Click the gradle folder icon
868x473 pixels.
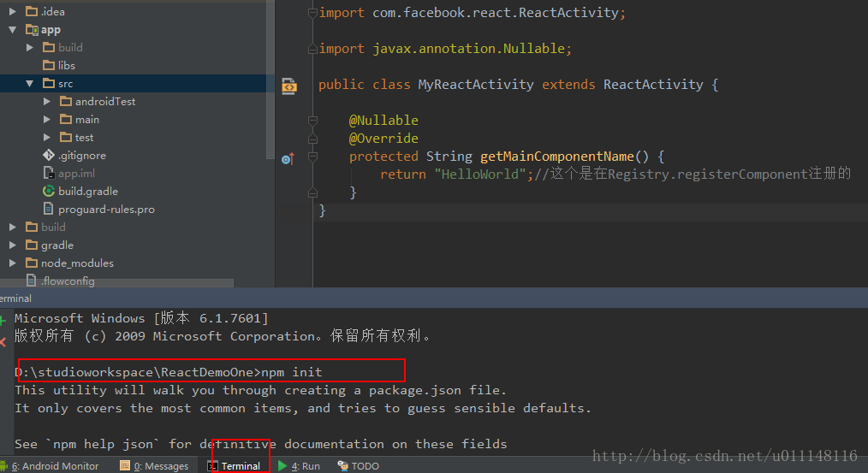[32, 245]
